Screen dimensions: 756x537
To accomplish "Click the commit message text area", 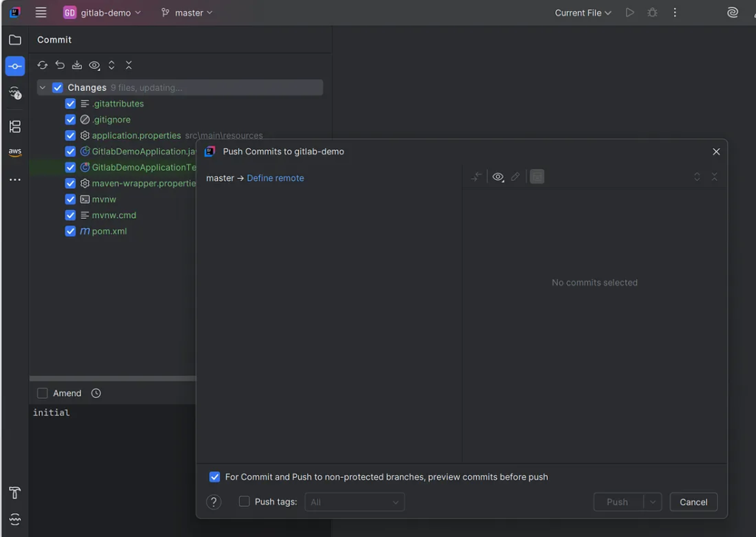I will tap(111, 443).
